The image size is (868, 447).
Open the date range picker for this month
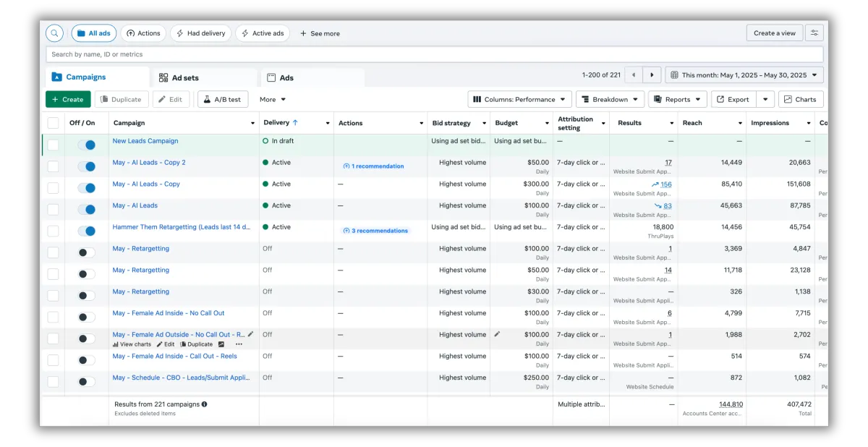tap(744, 75)
